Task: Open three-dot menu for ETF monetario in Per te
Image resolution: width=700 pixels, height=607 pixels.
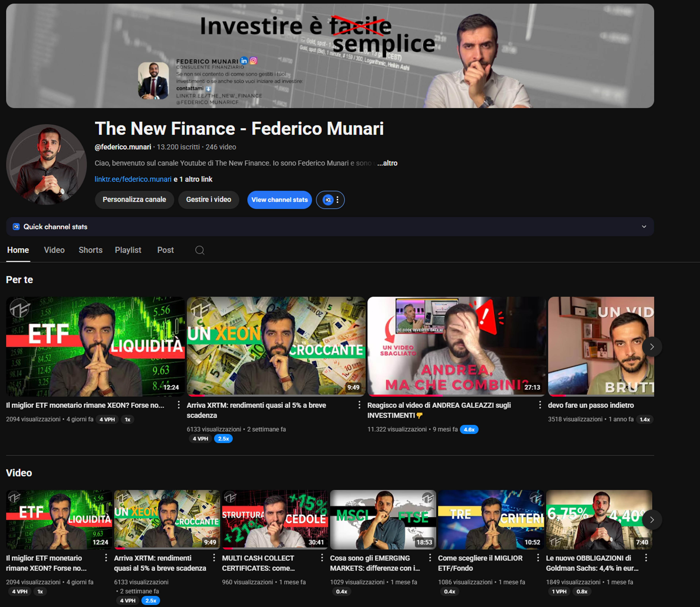Action: click(x=179, y=405)
